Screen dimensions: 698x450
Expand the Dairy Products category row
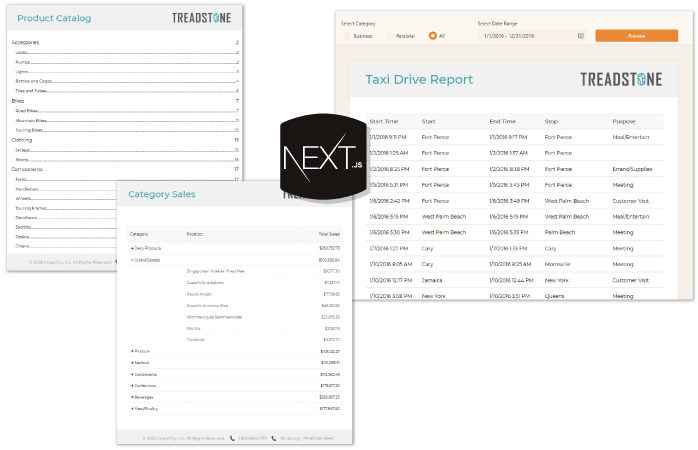(x=132, y=248)
